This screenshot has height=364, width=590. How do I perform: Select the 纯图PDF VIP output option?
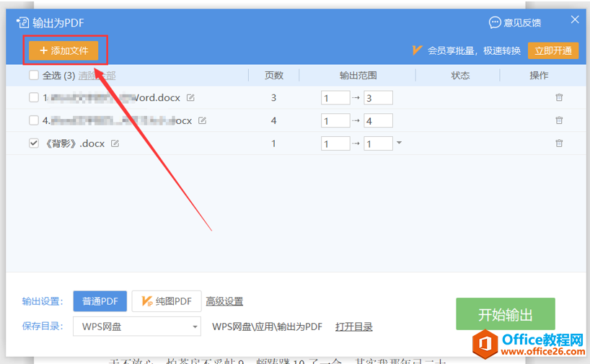pos(167,301)
